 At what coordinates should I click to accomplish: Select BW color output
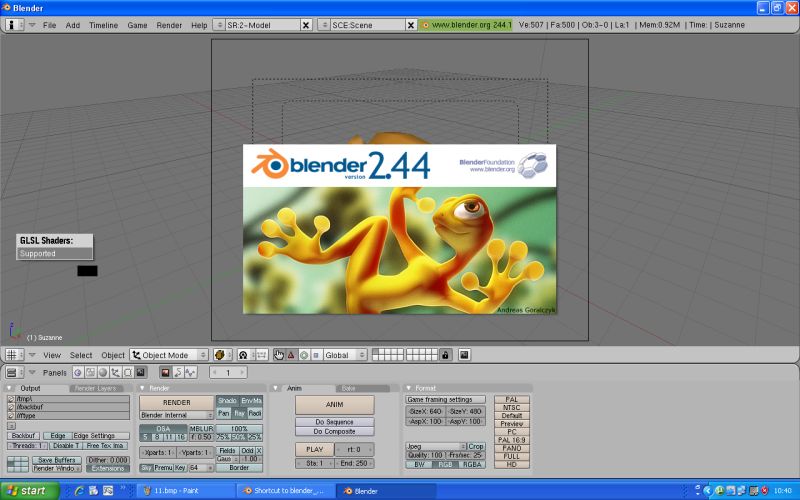(x=419, y=464)
